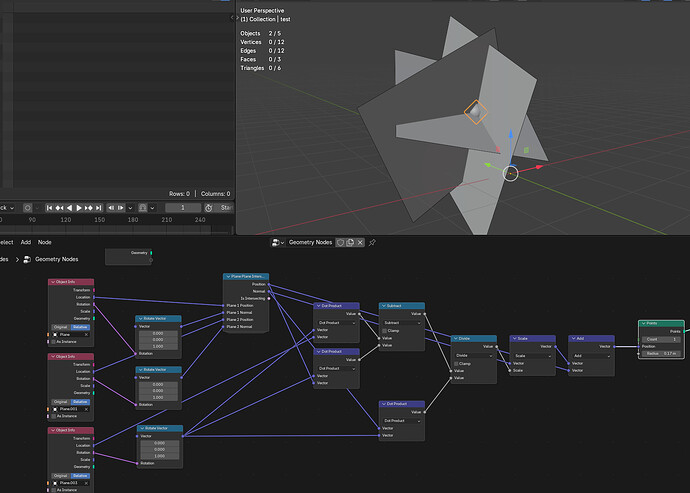Play the animation in reverse
Image resolution: width=690 pixels, height=493 pixels.
coord(69,208)
